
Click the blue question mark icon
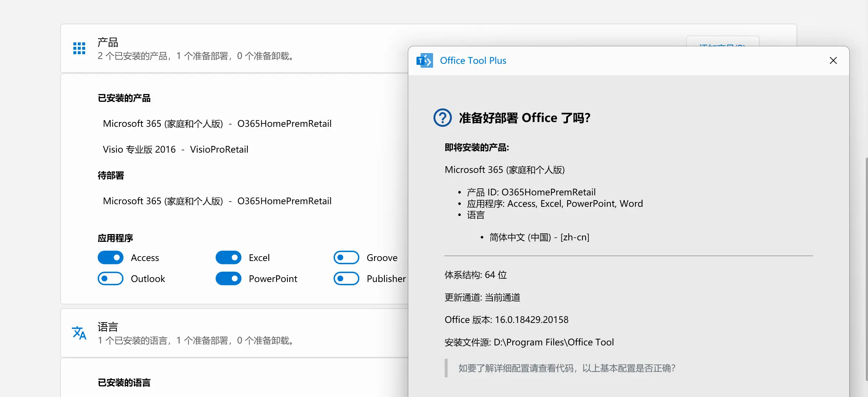(442, 118)
